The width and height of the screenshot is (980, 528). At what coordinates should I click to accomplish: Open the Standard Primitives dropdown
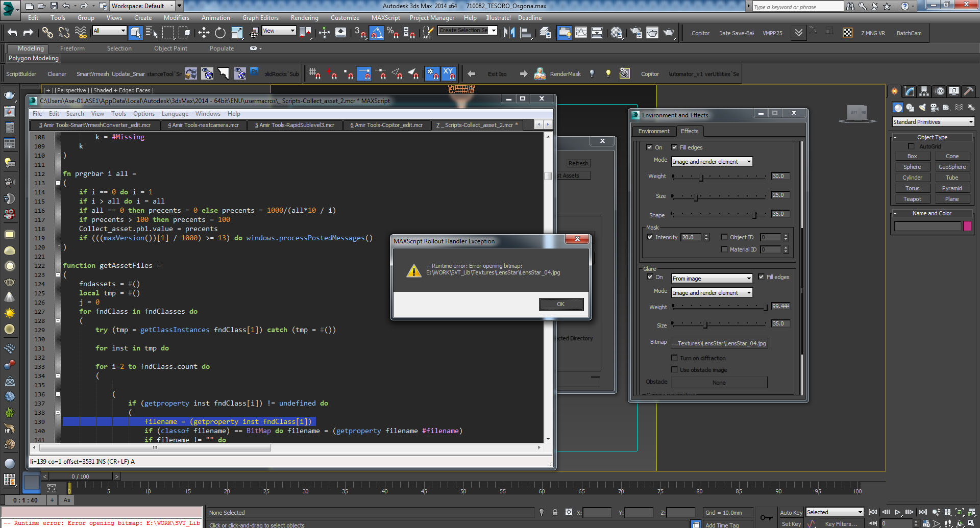933,121
